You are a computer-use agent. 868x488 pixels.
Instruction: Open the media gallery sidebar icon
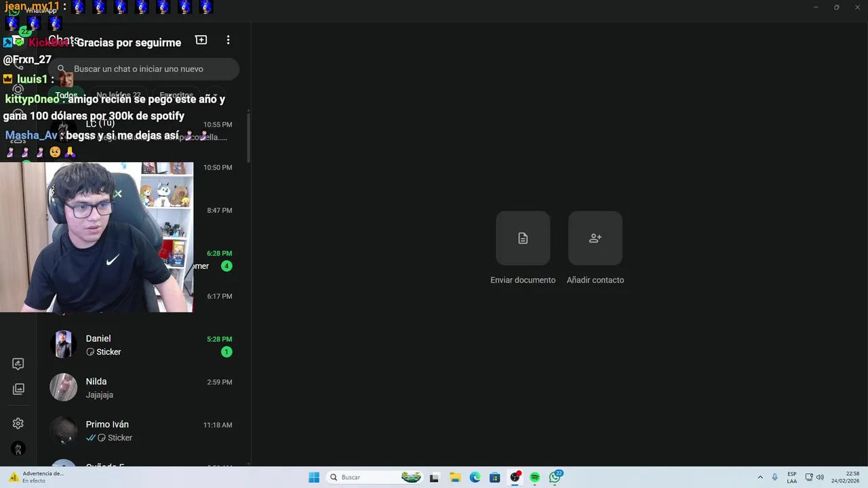pos(18,389)
